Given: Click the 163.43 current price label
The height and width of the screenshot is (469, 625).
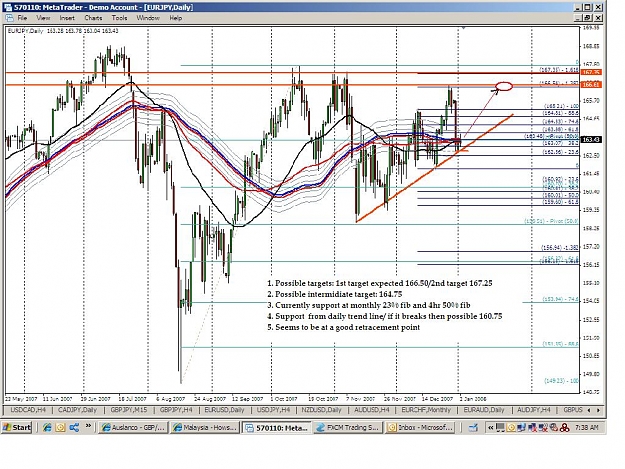Looking at the screenshot, I should [x=591, y=139].
